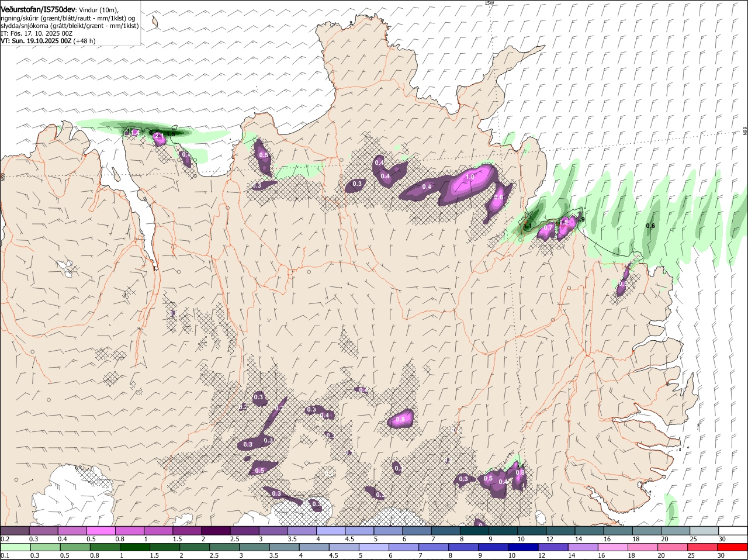The width and height of the screenshot is (748, 560).
Task: Click the black 0.6 value over eastern sea
Action: point(650,226)
